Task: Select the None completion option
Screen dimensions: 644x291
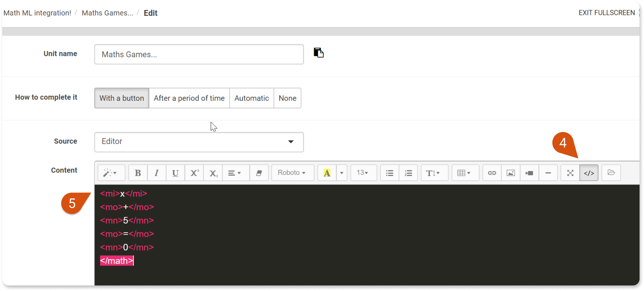Action: coord(287,98)
